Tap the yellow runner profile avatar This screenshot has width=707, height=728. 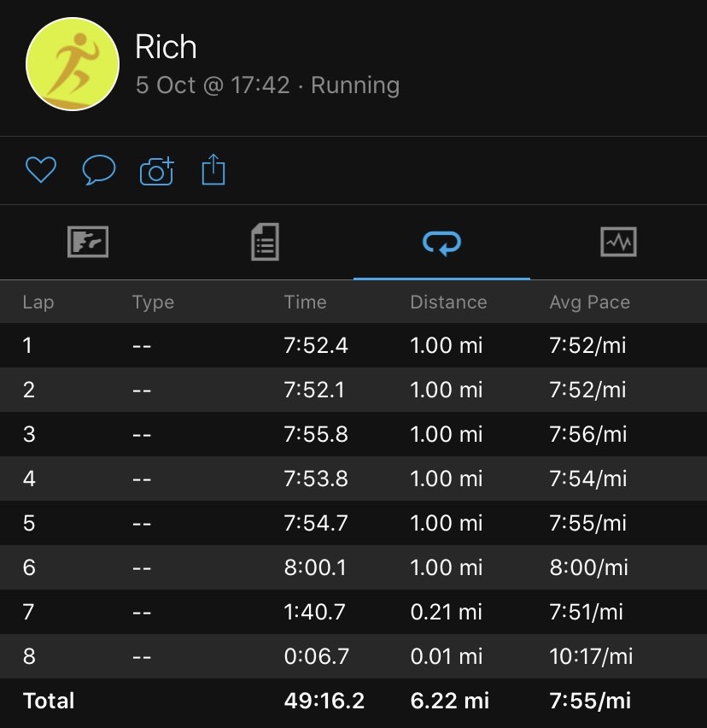[73, 64]
